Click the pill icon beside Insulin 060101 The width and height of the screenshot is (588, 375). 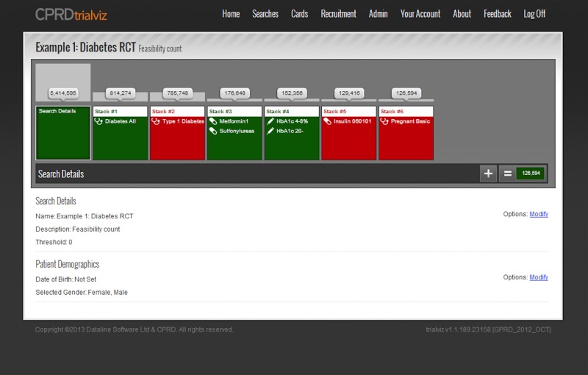click(327, 121)
